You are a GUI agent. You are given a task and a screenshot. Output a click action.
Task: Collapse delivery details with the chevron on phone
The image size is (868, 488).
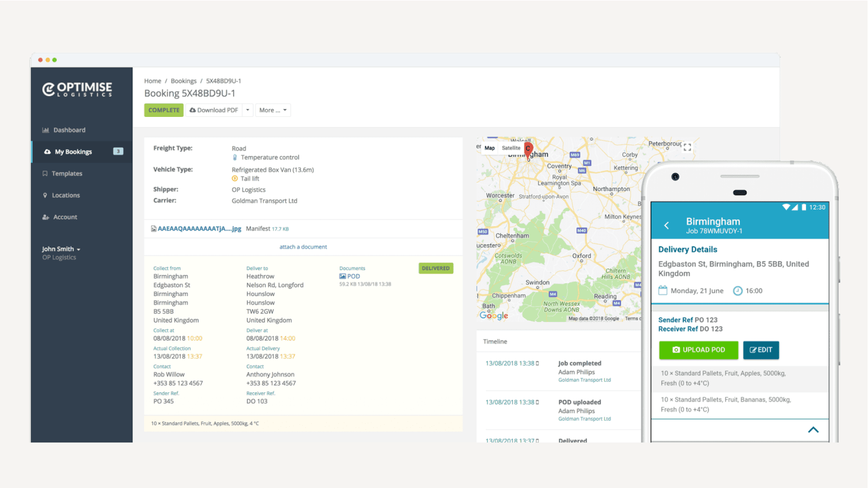813,430
